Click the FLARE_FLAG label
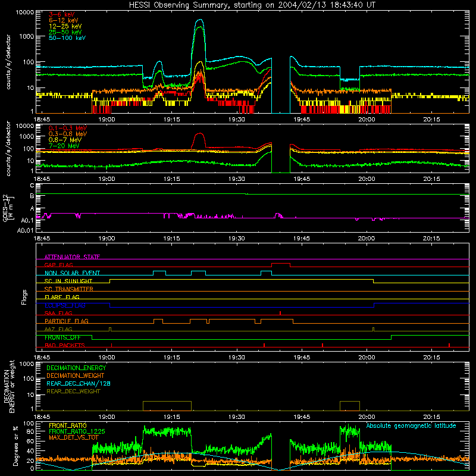 point(62,297)
